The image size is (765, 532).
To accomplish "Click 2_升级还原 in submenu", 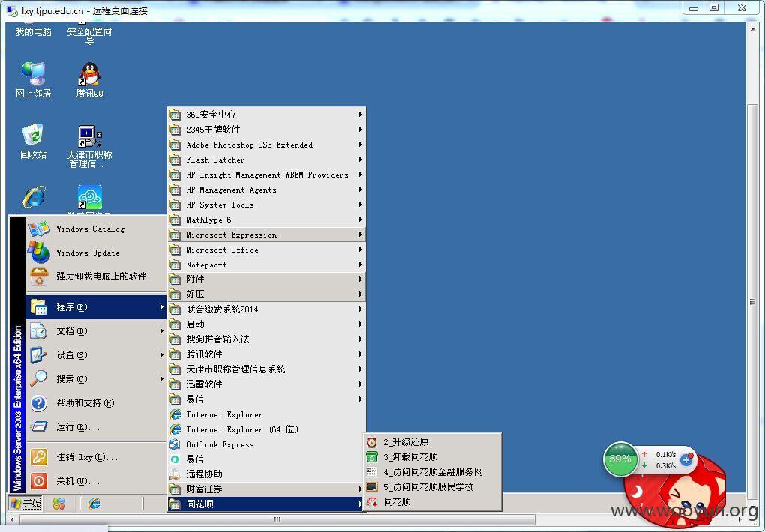I will (x=433, y=442).
